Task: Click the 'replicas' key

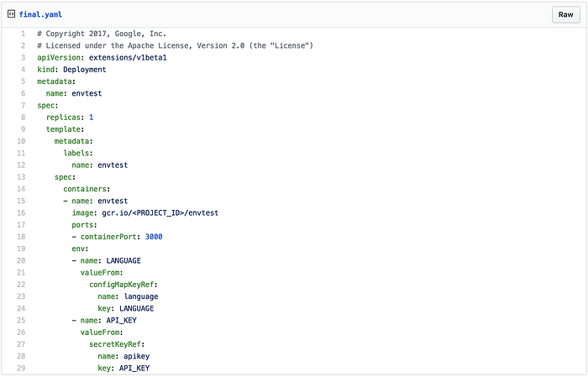Action: pos(63,118)
